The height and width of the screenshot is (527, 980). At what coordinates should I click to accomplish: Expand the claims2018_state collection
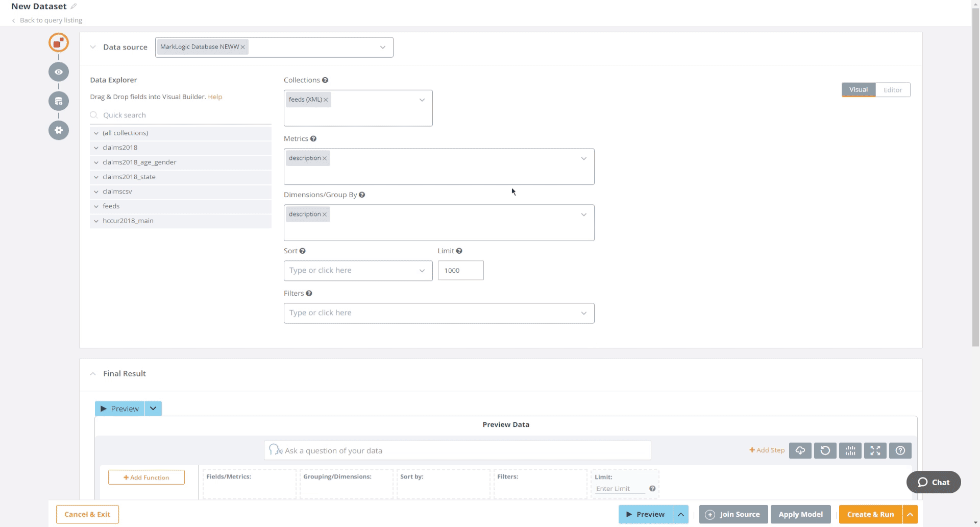96,177
